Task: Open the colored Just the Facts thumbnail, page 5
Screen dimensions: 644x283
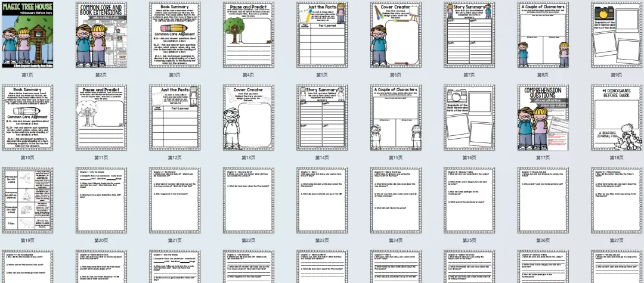Action: 322,35
